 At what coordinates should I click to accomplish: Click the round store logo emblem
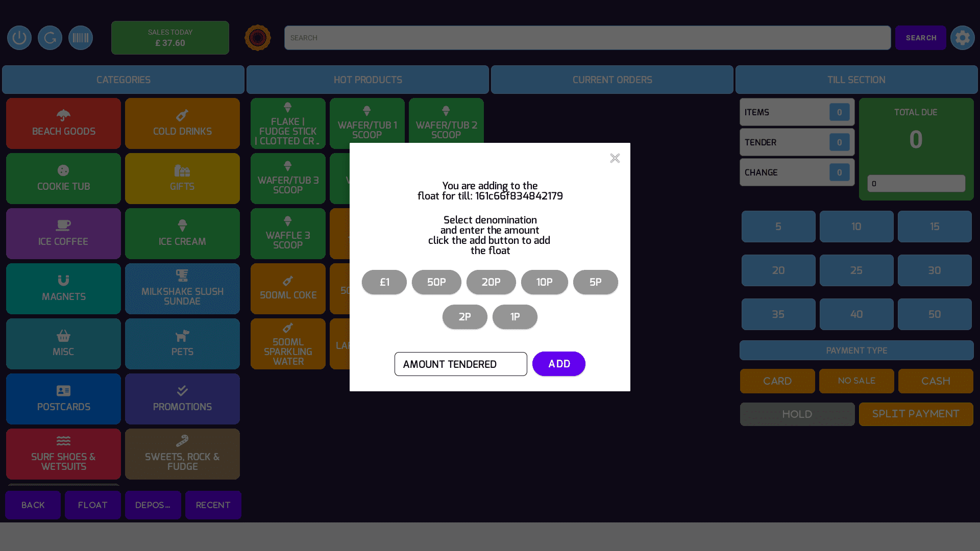(x=258, y=38)
